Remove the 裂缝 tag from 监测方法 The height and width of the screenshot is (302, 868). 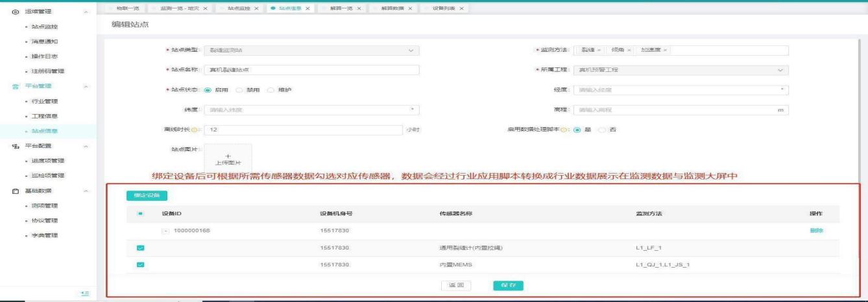click(599, 51)
